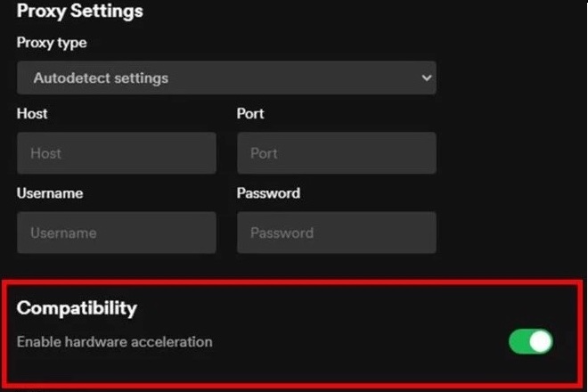
Task: Click the Password input box
Action: pyautogui.click(x=336, y=233)
